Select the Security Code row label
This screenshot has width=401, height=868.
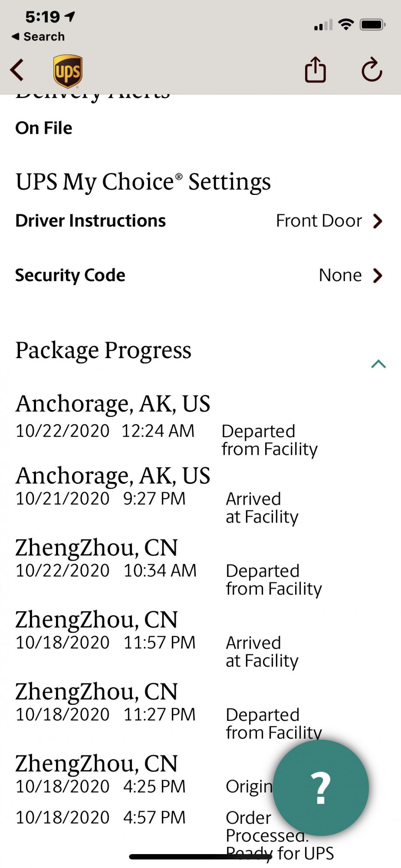(x=70, y=275)
